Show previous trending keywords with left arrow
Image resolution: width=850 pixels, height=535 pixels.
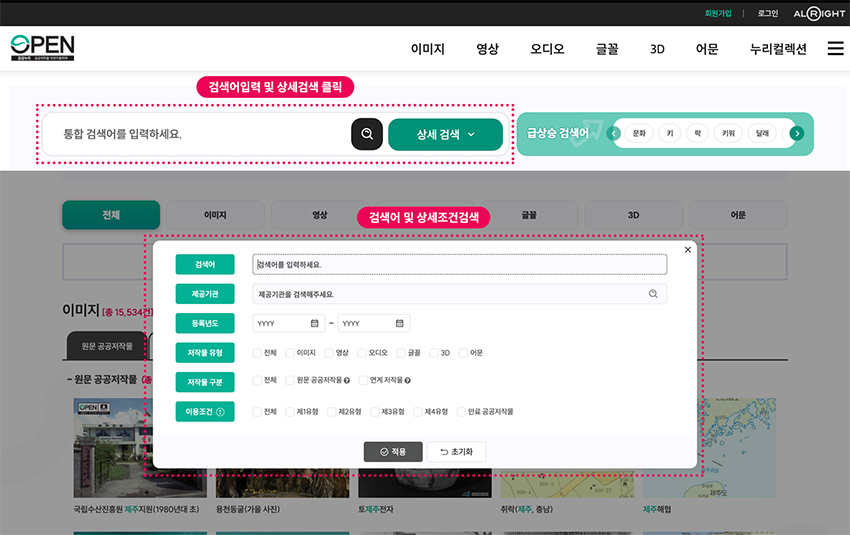point(614,133)
